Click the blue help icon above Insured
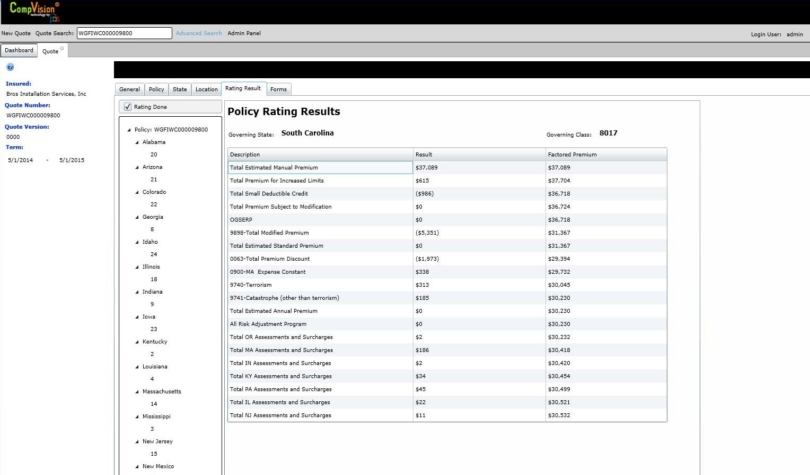 tap(10, 67)
